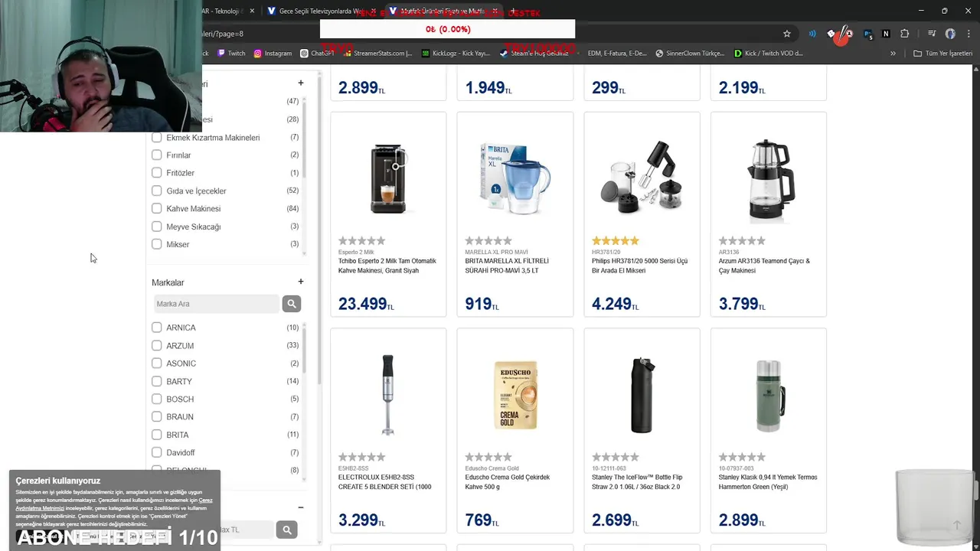Click the price filter search magnifier button
The width and height of the screenshot is (980, 551).
point(286,530)
